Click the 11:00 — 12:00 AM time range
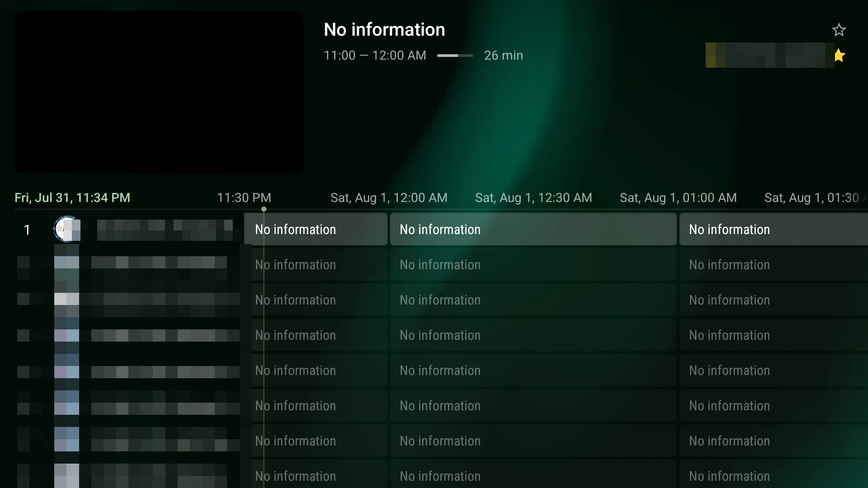The image size is (868, 488). [x=375, y=55]
